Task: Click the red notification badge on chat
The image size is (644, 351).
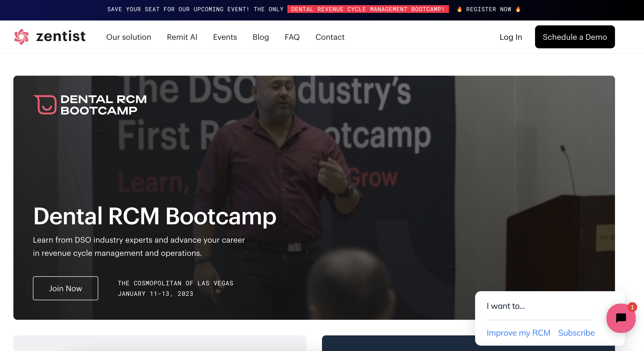Action: 632,307
